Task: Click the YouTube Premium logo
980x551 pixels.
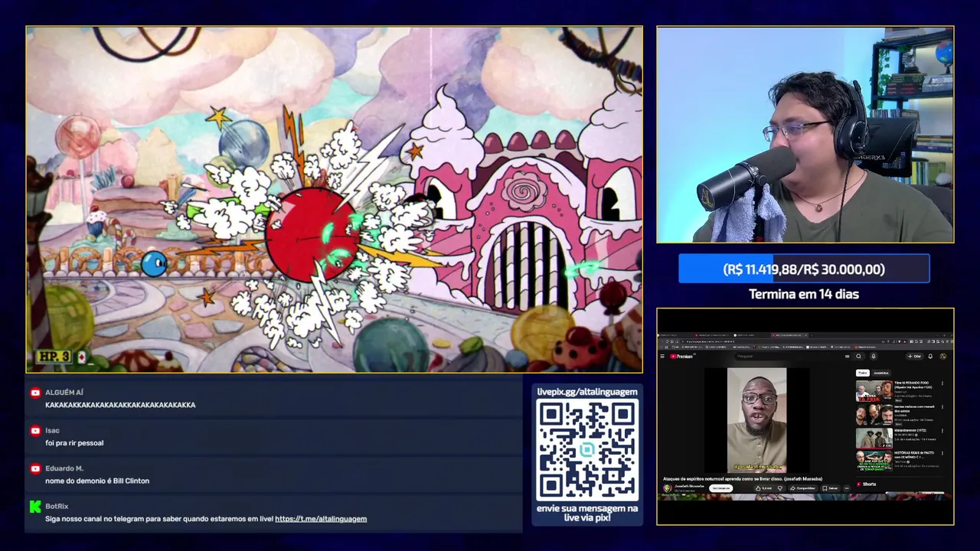Action: click(681, 357)
